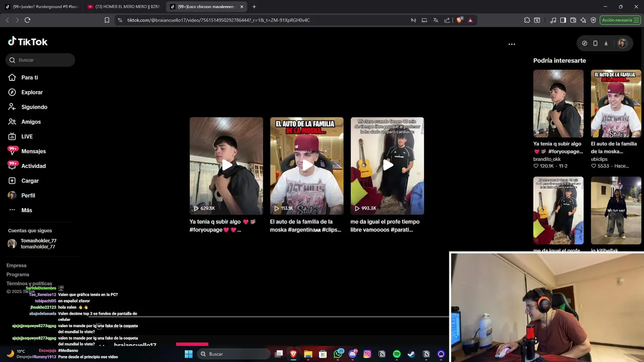Open Discord from the taskbar
This screenshot has height=362, width=644.
(x=353, y=354)
